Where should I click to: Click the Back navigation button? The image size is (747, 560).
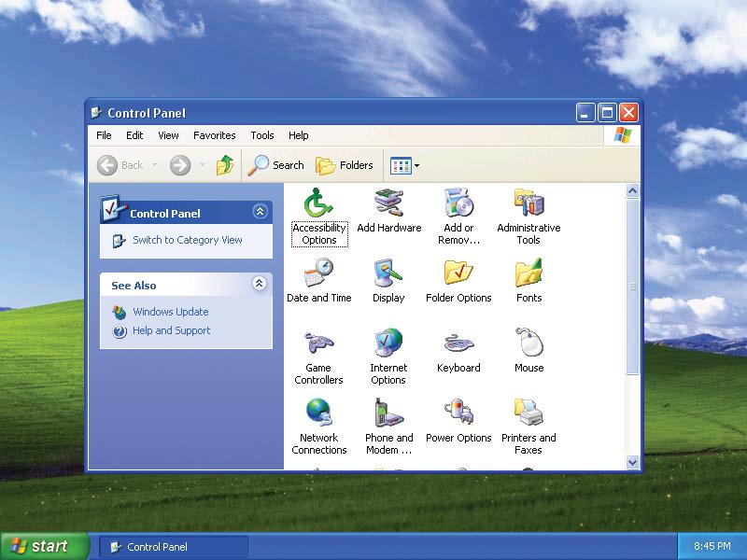120,165
